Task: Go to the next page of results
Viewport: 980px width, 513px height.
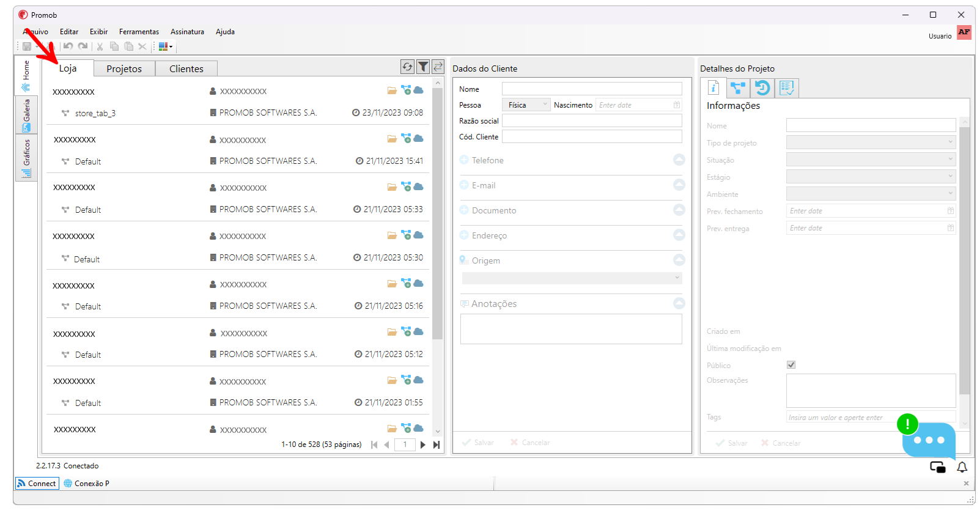Action: pos(423,445)
